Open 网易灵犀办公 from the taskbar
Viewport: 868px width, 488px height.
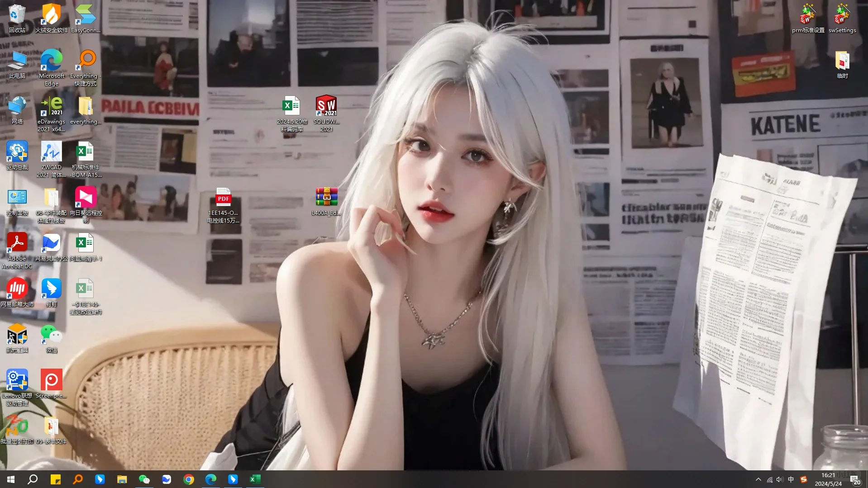(x=166, y=479)
